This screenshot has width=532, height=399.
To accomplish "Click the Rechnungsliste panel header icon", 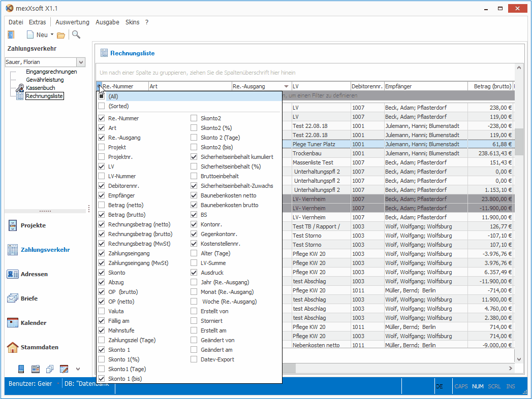I will point(104,53).
